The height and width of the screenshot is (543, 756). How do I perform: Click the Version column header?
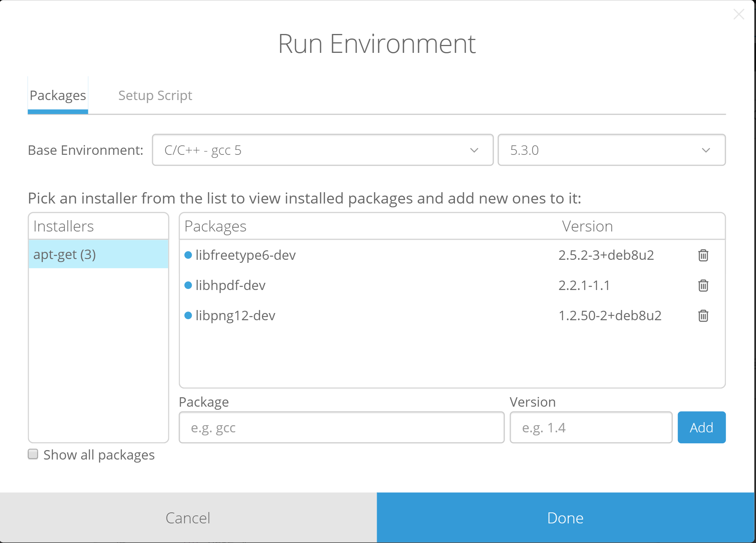tap(587, 226)
